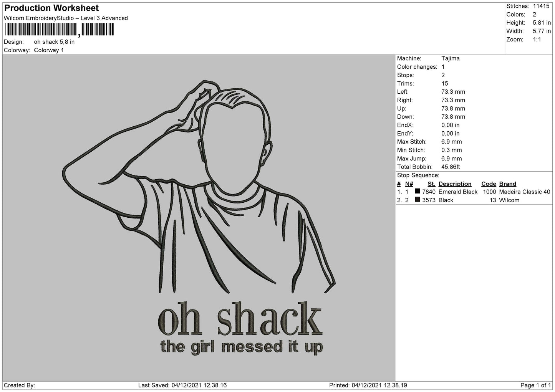This screenshot has height=392, width=555.
Task: Click the stitches count 11415
Action: [x=541, y=6]
